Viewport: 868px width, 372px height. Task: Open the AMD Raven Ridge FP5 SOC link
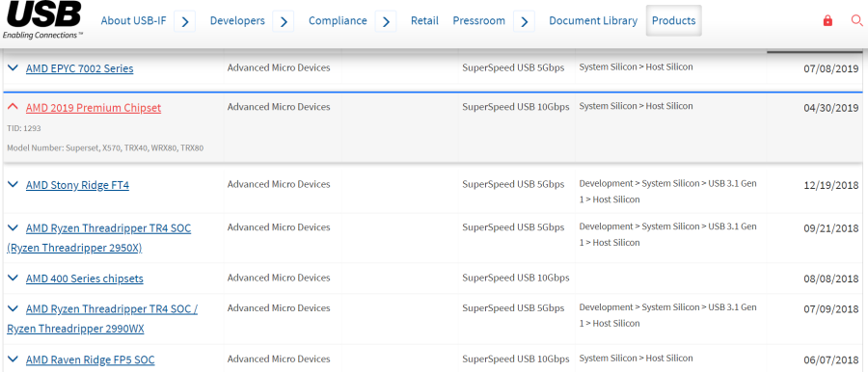pos(91,360)
